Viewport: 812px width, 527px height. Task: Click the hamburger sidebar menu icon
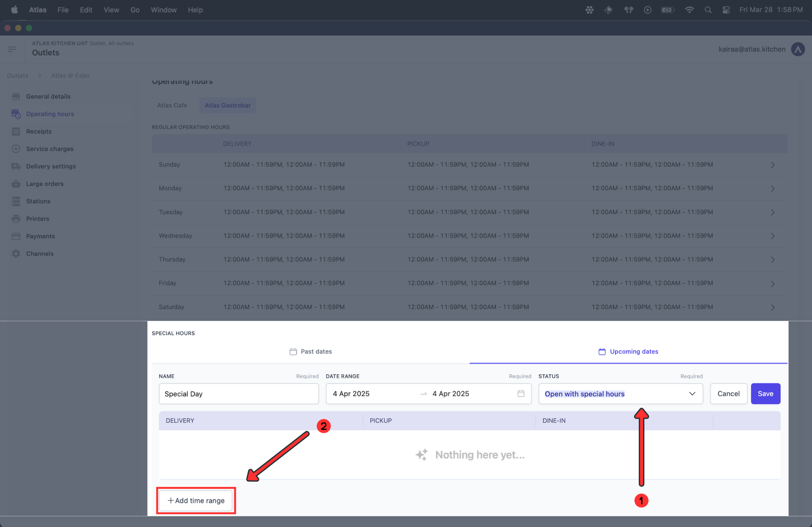pos(12,49)
